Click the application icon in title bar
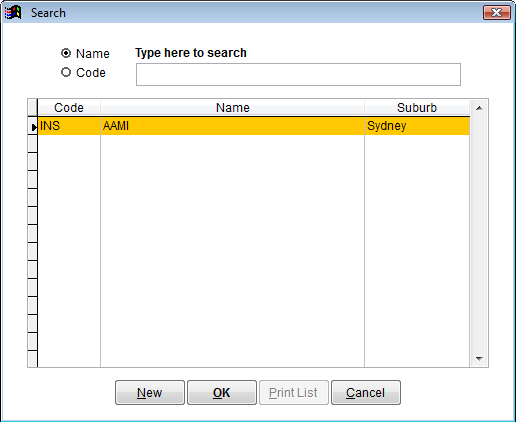 click(x=13, y=13)
